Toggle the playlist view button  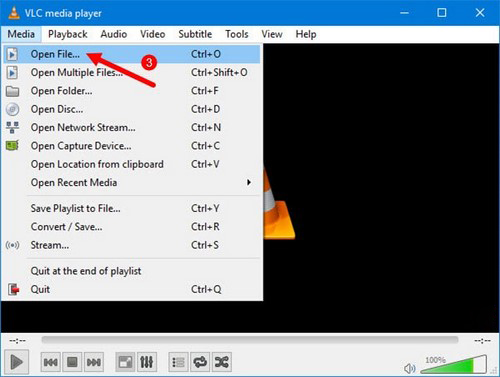pos(178,362)
